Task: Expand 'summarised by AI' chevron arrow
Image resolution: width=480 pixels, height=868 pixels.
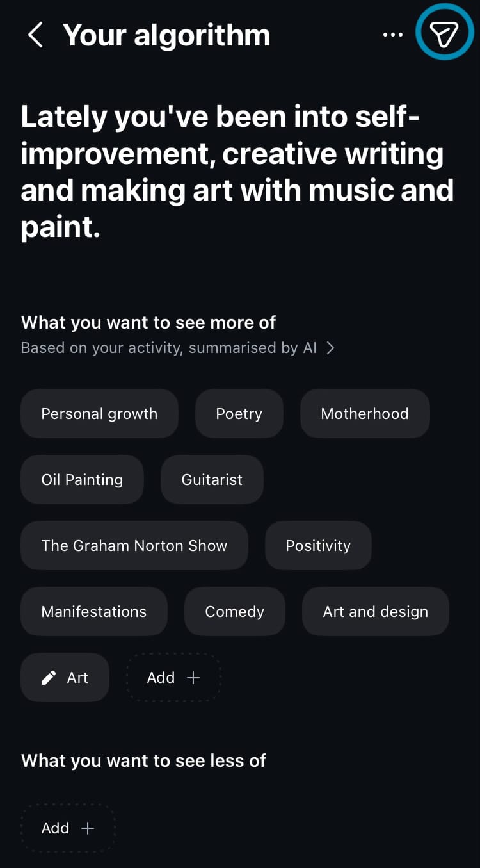Action: point(330,348)
